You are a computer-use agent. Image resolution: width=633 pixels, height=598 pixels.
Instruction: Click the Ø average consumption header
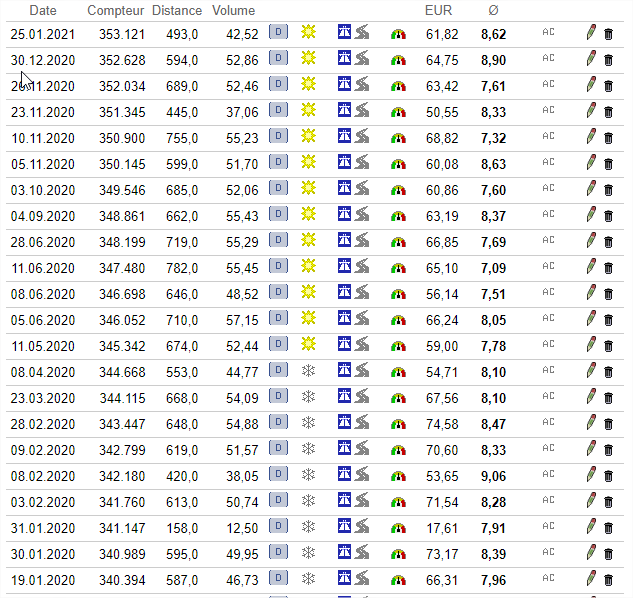click(x=493, y=10)
